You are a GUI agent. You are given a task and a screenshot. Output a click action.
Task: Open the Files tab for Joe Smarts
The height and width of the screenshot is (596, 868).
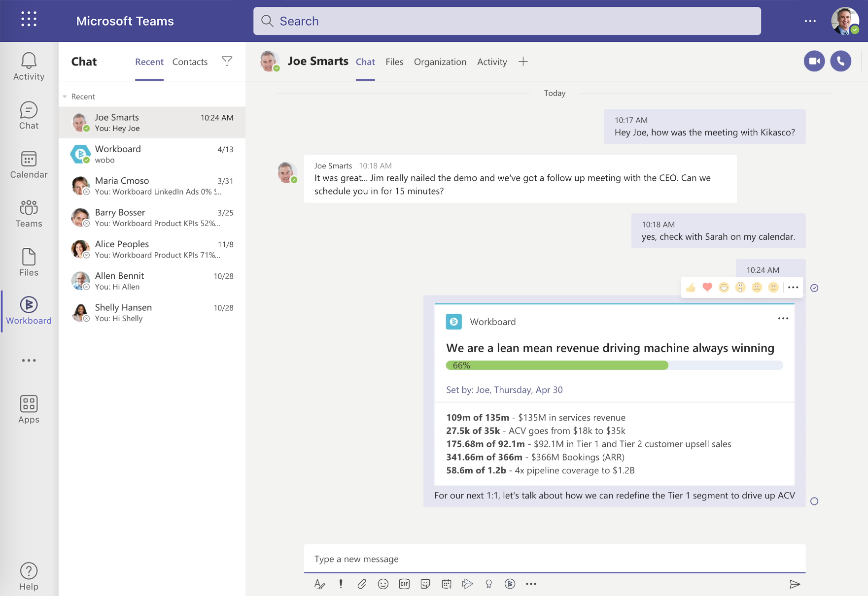coord(394,62)
